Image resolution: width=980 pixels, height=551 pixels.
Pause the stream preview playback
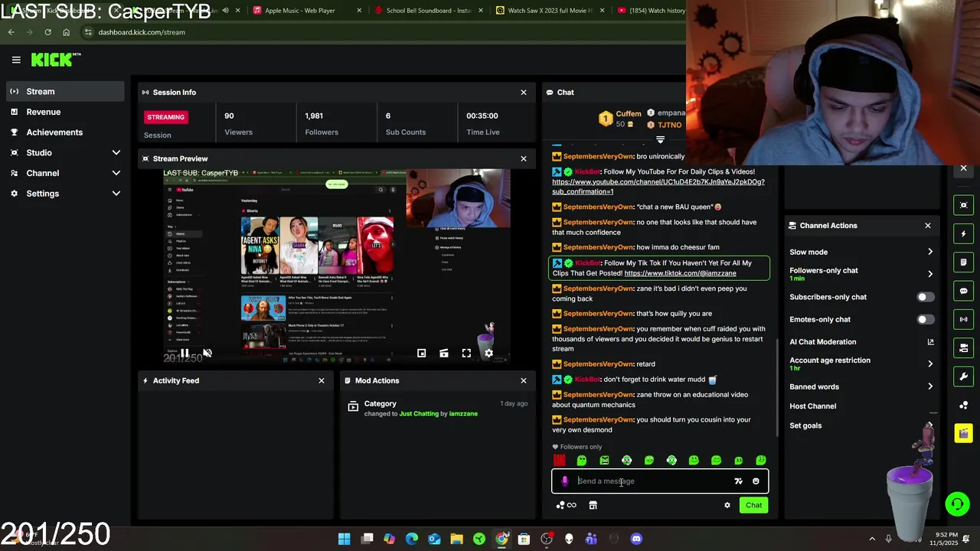click(x=185, y=353)
